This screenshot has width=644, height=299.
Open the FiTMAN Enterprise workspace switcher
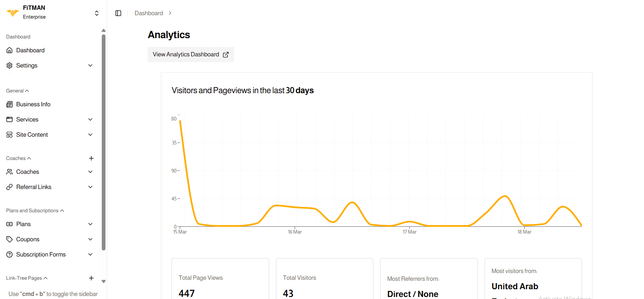click(96, 13)
